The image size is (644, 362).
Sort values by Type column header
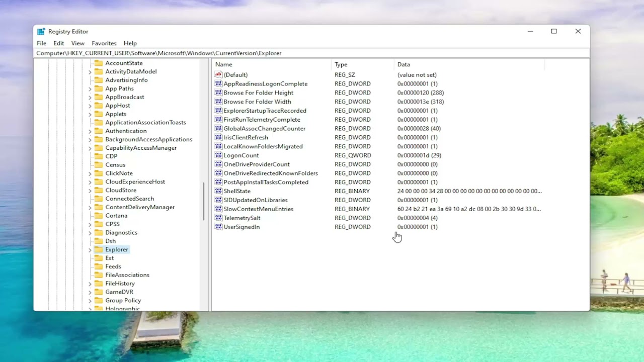pyautogui.click(x=363, y=64)
